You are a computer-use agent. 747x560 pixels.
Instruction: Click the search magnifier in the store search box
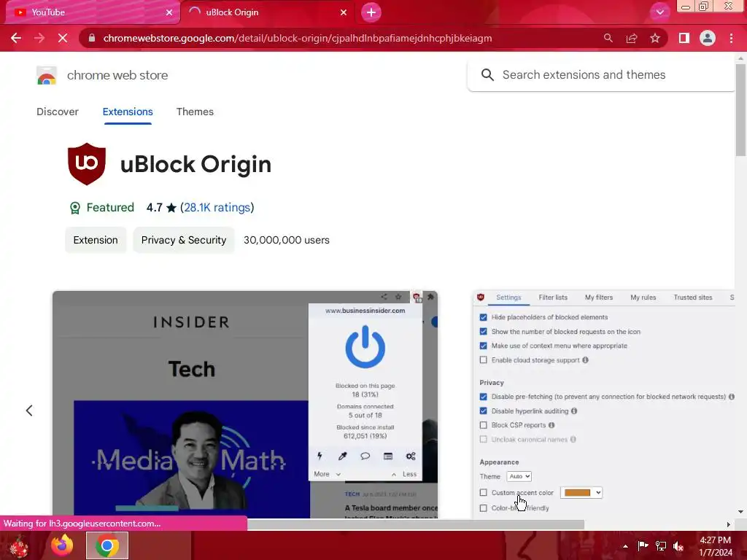(x=487, y=75)
